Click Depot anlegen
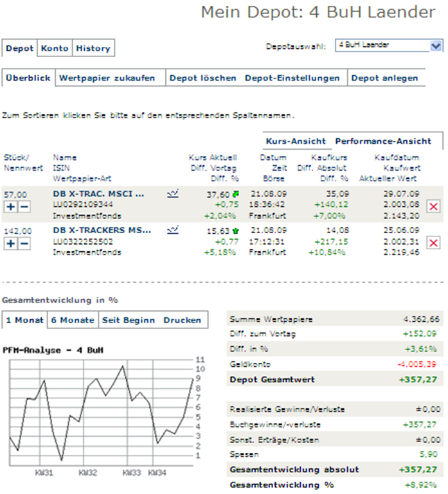The image size is (448, 494). 385,78
